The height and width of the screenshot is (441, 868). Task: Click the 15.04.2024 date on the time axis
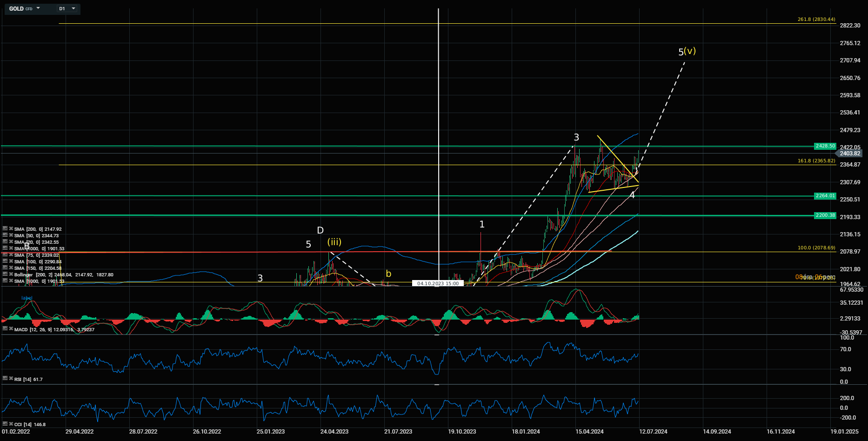click(589, 432)
